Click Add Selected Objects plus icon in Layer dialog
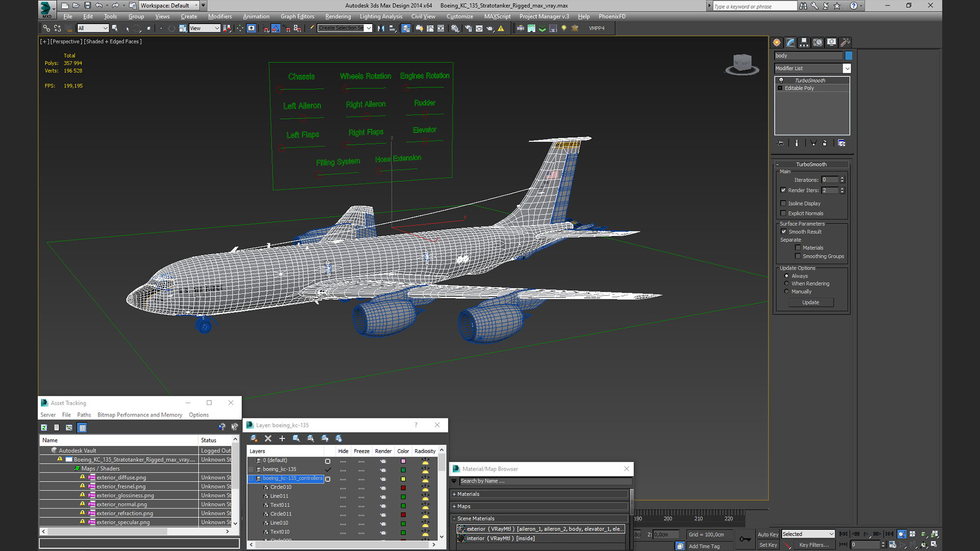980x551 pixels. (x=282, y=438)
